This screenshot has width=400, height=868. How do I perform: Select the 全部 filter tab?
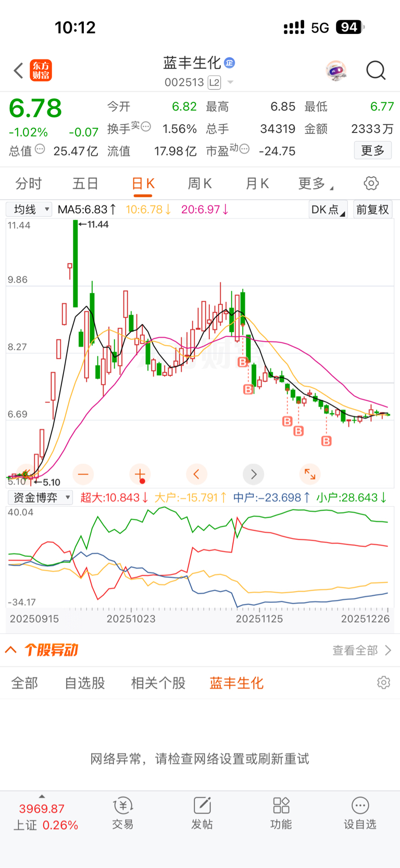[x=25, y=683]
